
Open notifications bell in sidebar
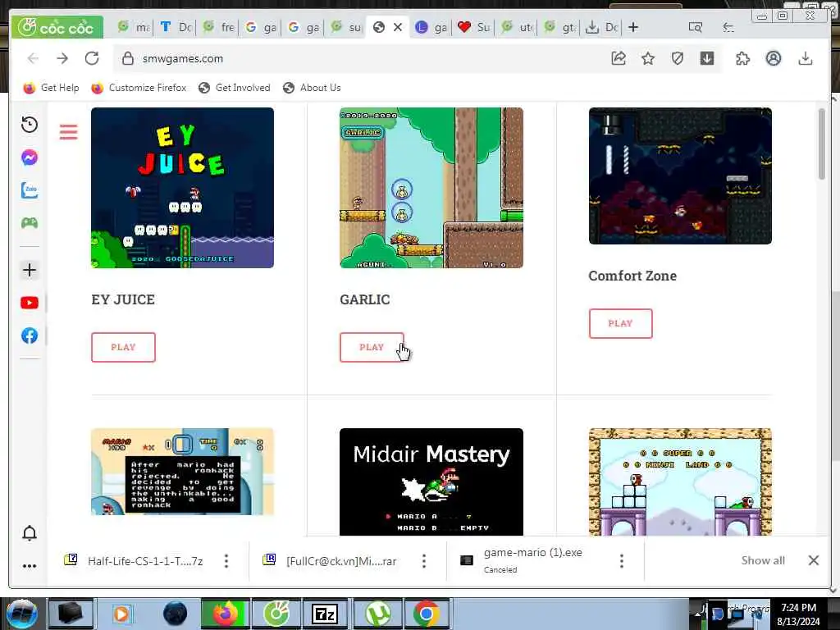(30, 533)
